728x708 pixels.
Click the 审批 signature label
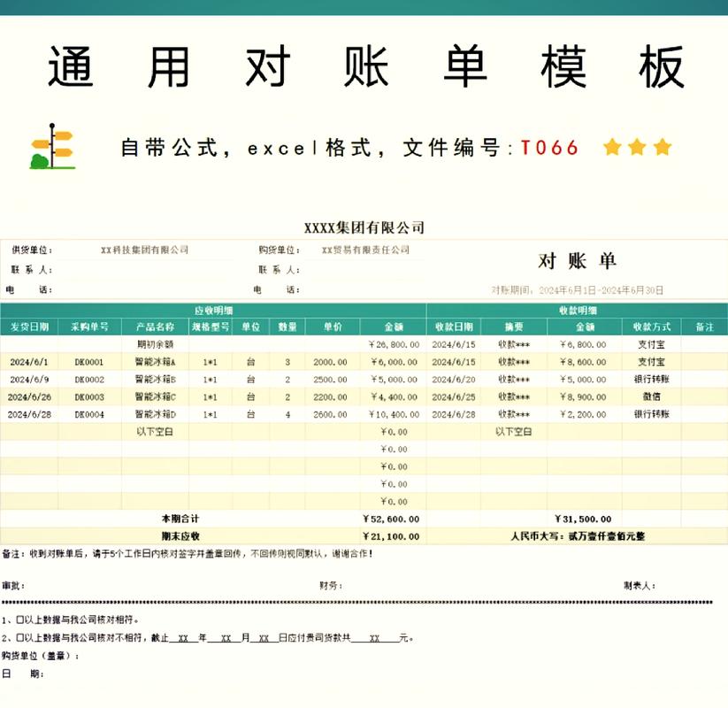[13, 586]
